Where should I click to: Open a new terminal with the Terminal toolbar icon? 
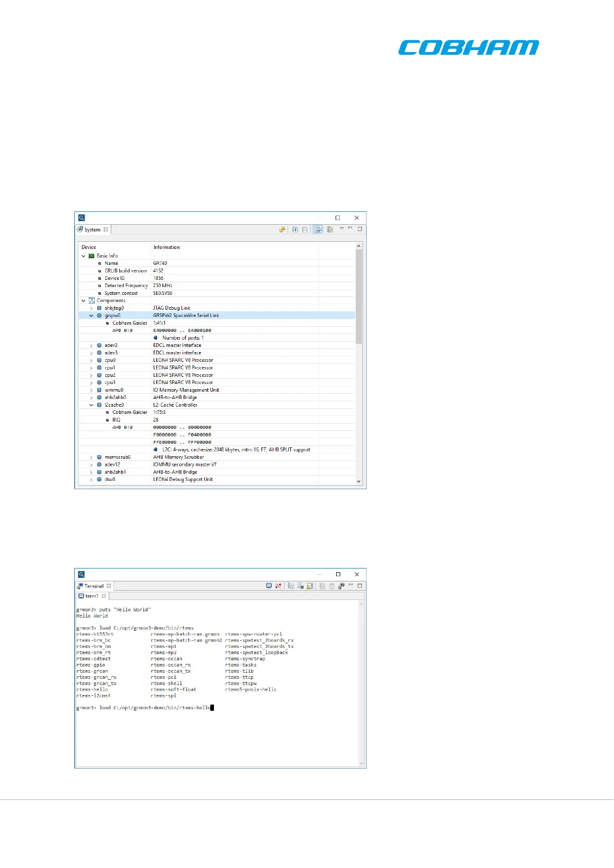(x=341, y=586)
